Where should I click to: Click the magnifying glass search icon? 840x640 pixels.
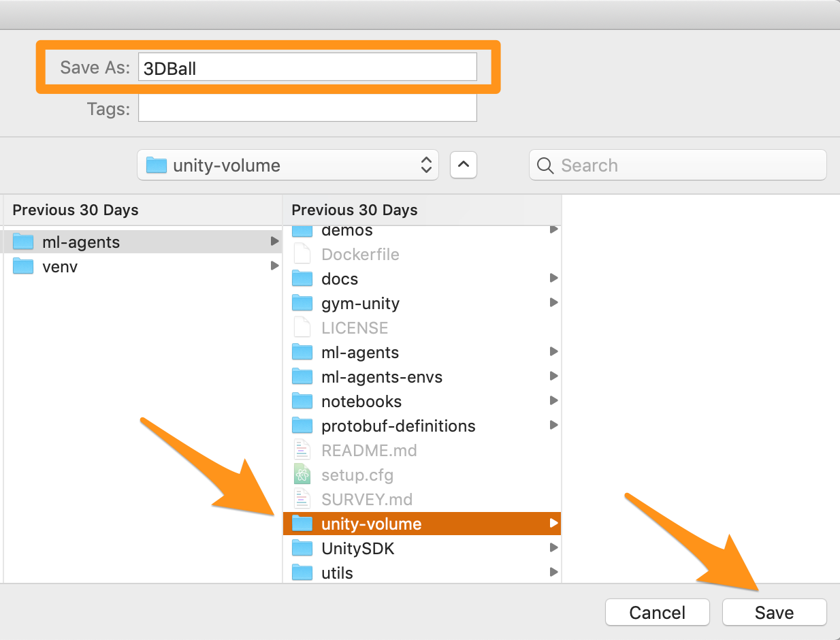[x=545, y=165]
